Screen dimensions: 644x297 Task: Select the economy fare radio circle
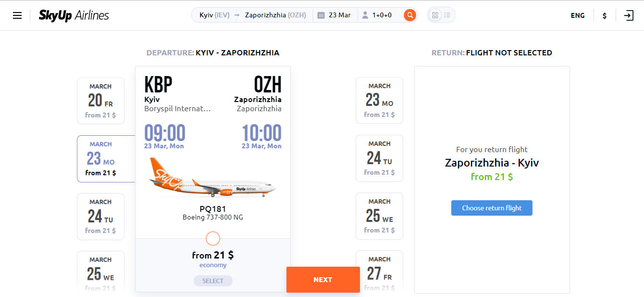coord(212,238)
